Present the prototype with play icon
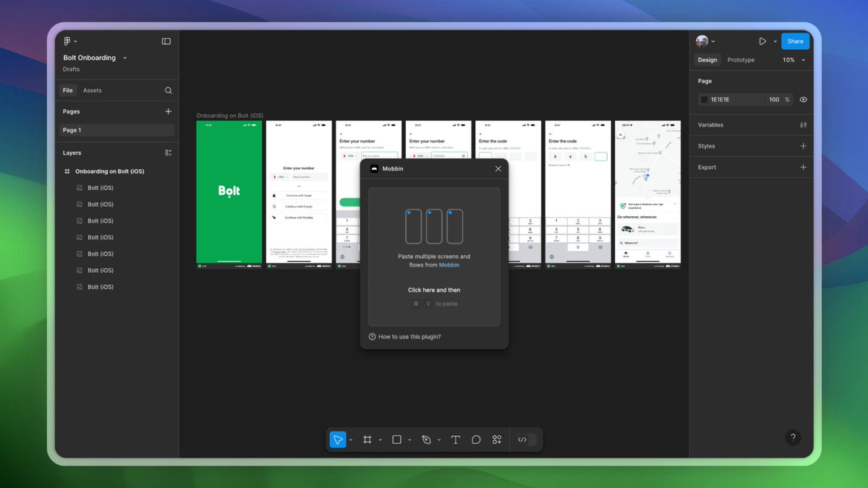Screen dimensions: 868x488 point(762,41)
